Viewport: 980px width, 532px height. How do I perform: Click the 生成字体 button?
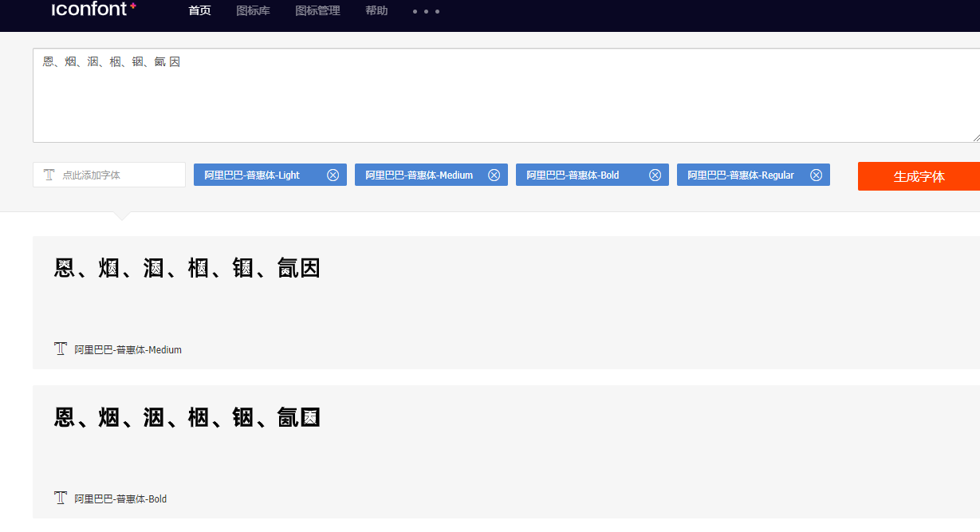918,175
